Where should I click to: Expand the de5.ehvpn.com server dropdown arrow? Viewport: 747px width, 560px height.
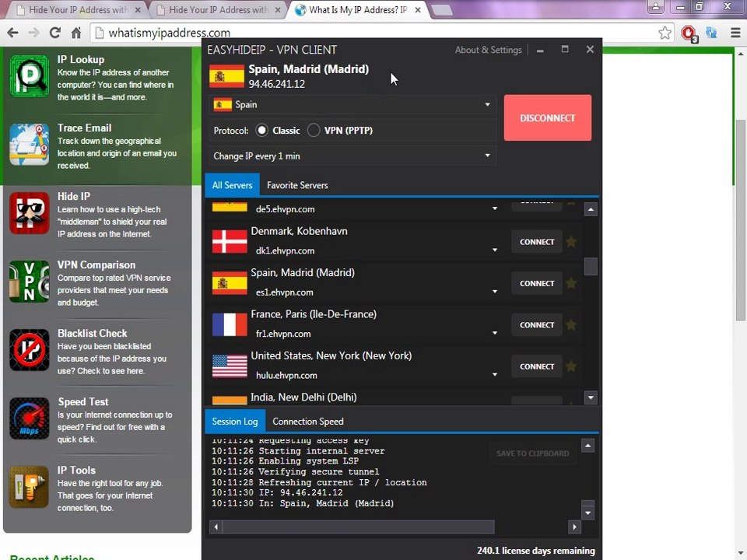(495, 208)
